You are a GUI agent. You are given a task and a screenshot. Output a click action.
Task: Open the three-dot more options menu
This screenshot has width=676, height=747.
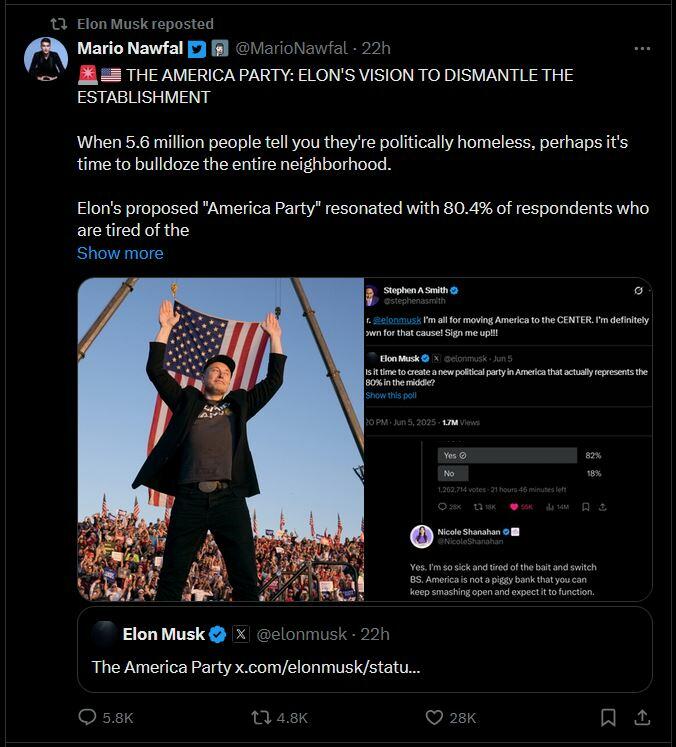642,49
